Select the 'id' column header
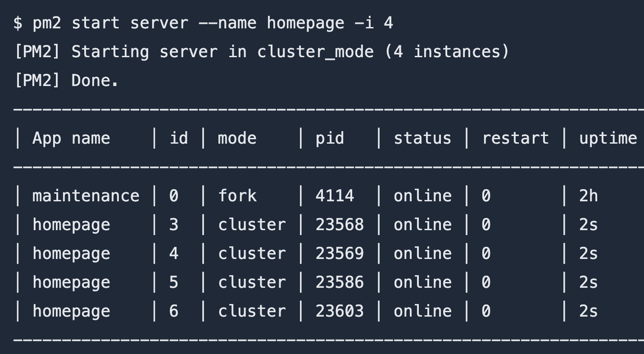This screenshot has height=354, width=644. point(179,138)
